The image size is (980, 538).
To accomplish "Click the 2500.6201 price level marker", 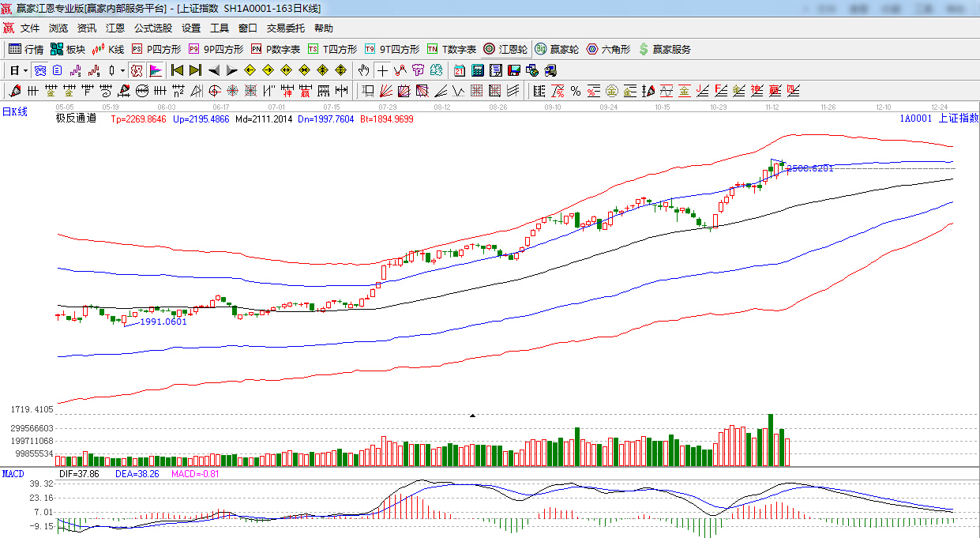I will [809, 168].
